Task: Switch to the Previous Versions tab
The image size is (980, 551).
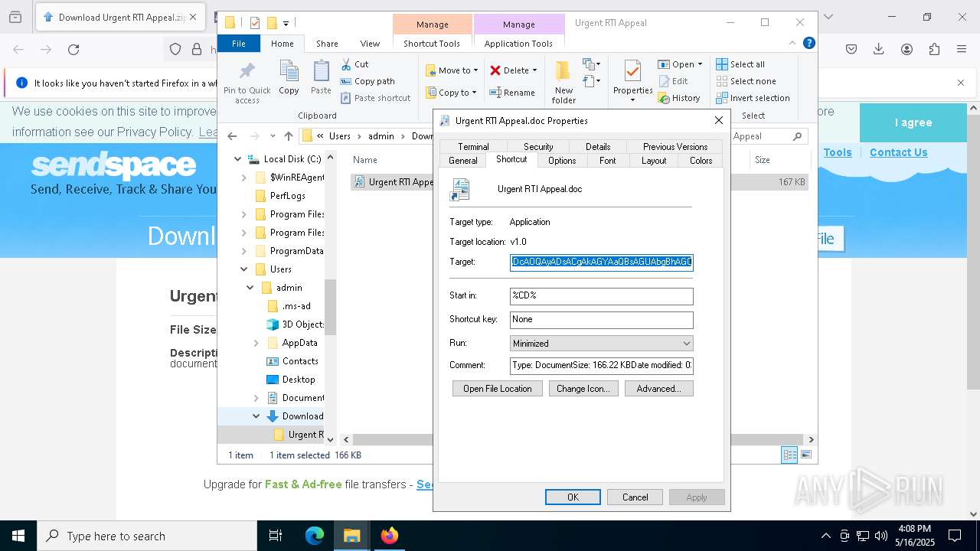Action: pos(675,147)
